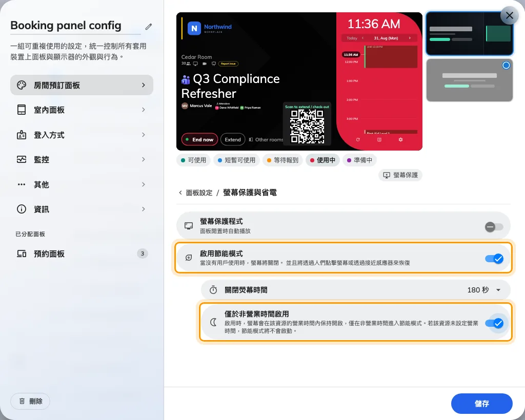
Task: Click the 已分配面板 section label
Action: [30, 234]
